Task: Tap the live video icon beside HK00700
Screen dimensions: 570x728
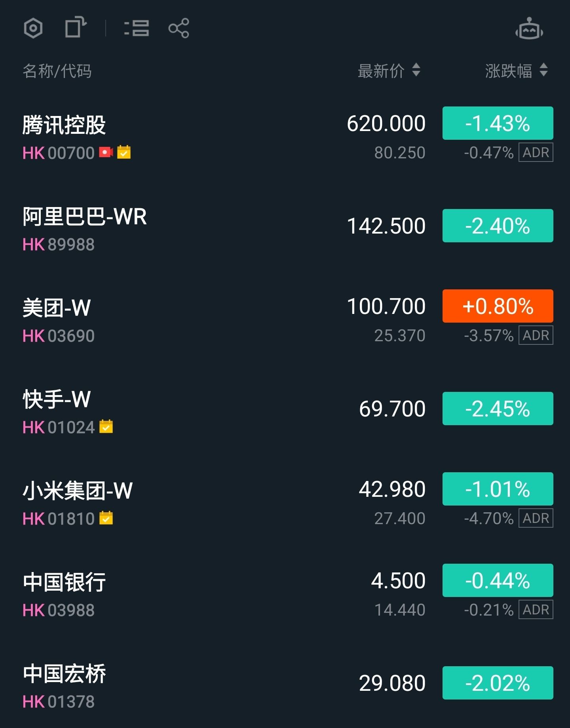Action: (x=106, y=152)
